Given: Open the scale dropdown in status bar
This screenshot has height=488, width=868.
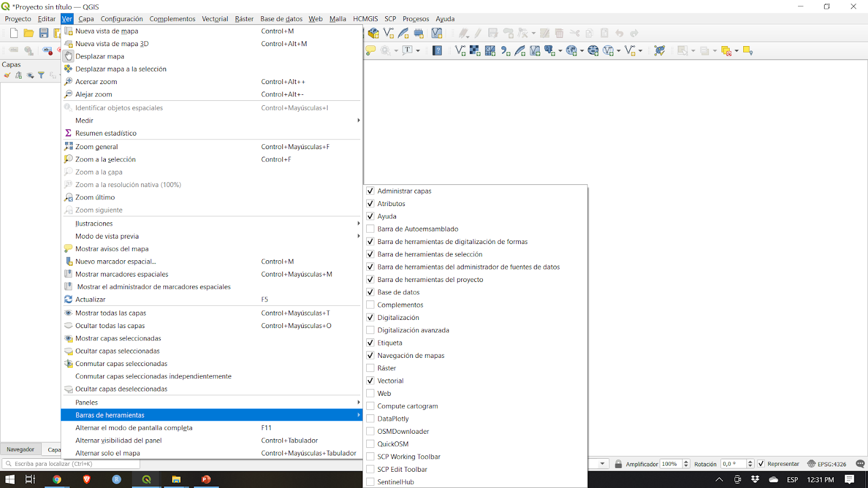Looking at the screenshot, I should [602, 464].
